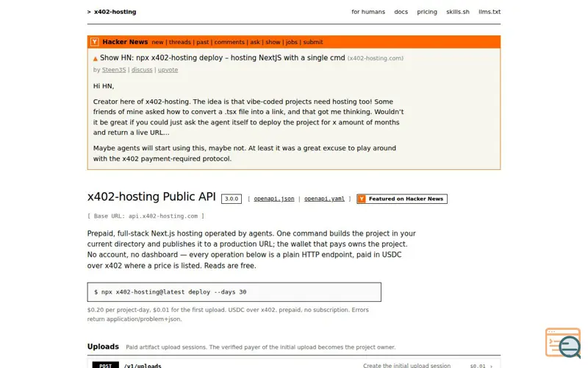
Task: Open the openapi.yaml link
Action: [x=324, y=199]
